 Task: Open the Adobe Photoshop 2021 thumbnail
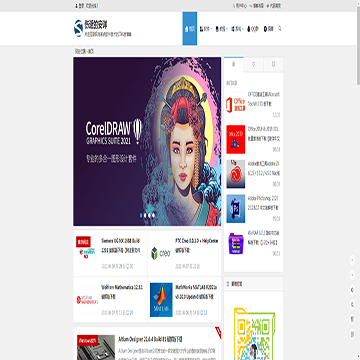pyautogui.click(x=236, y=209)
